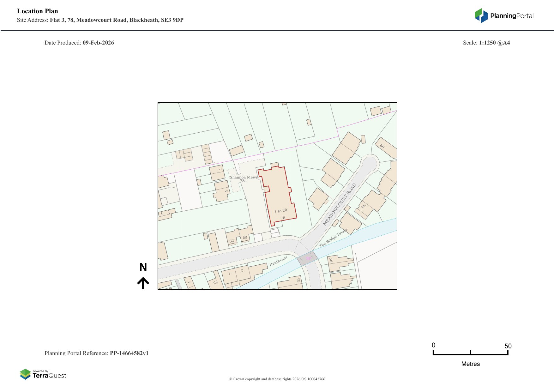Click the Location Plan title
Screen dimensions: 554x392
(x=38, y=11)
